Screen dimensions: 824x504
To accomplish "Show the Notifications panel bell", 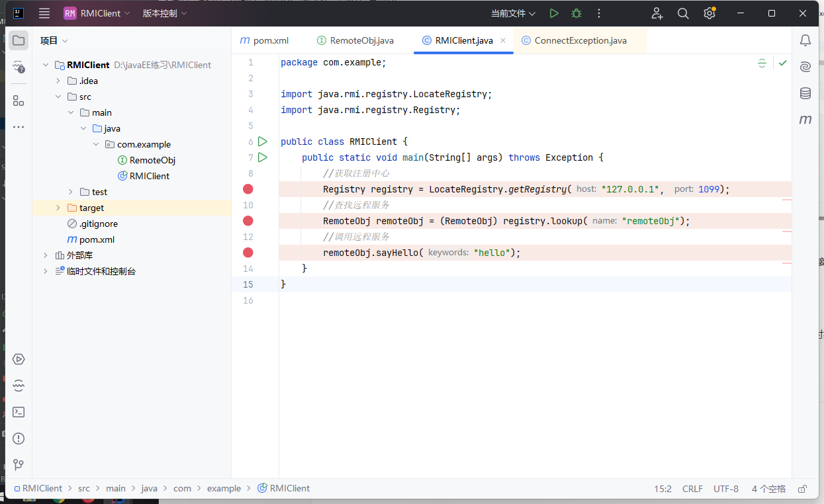I will pyautogui.click(x=805, y=40).
